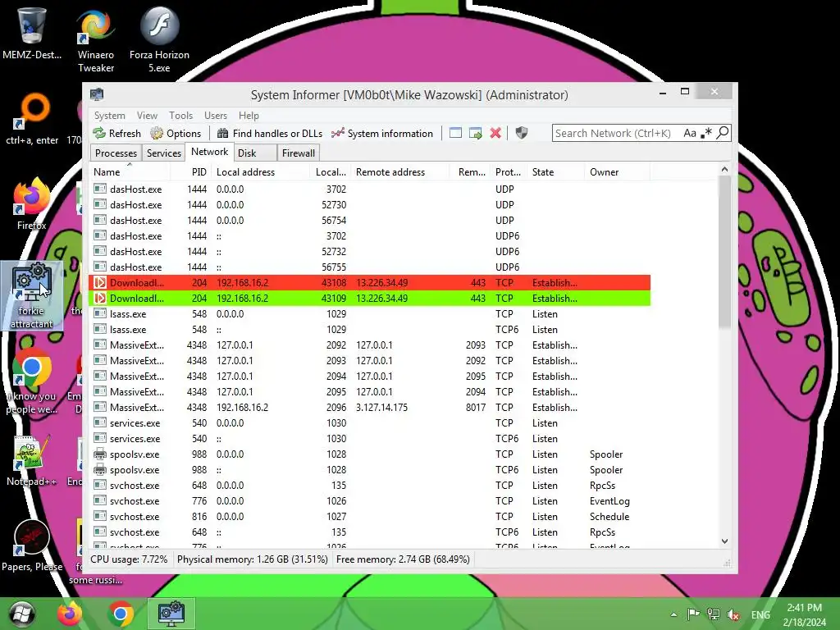Select svchost.exe row owned by Schedule

pyautogui.click(x=370, y=517)
